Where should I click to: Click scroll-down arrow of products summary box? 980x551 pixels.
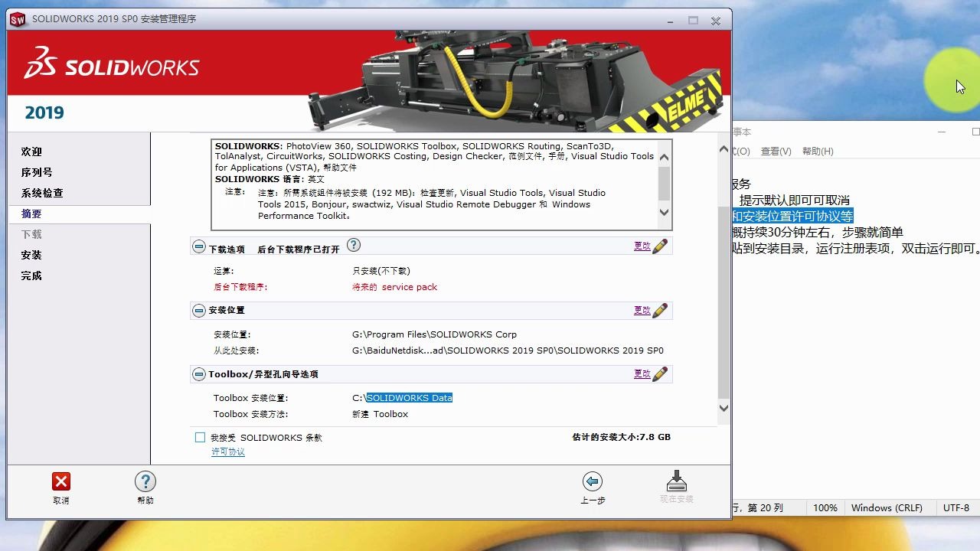[x=664, y=212]
